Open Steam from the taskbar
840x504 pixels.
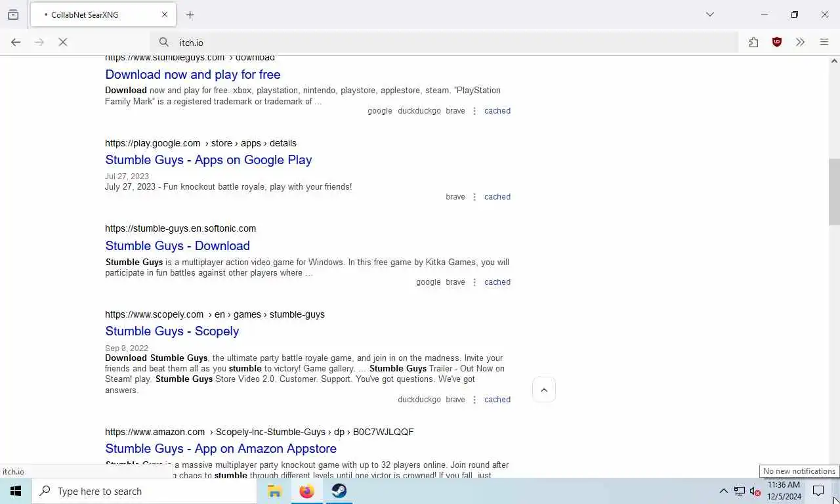pos(339,491)
